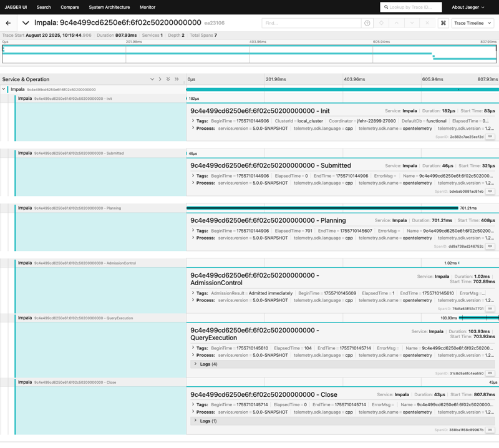Viewport: 499px width, 448px height.
Task: Open the System Architecture page
Action: (109, 7)
